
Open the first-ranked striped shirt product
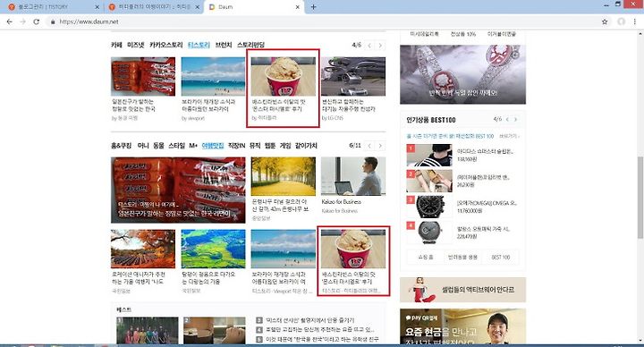point(429,155)
